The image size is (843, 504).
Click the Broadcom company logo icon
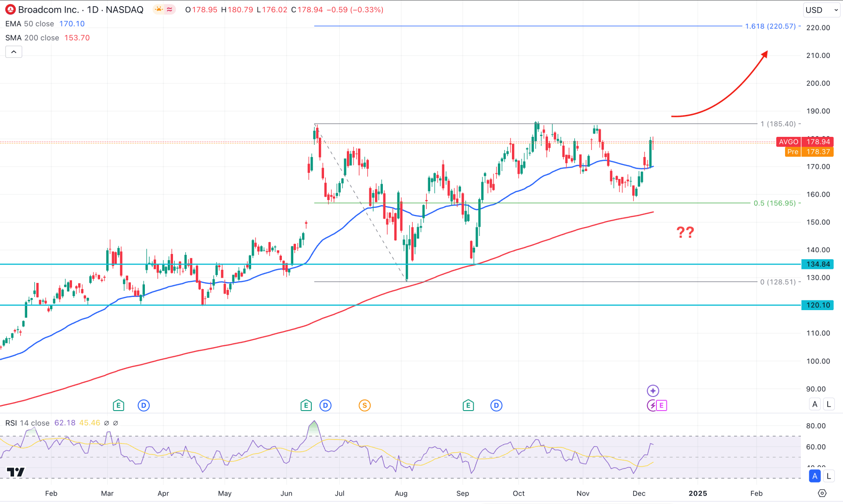point(10,10)
